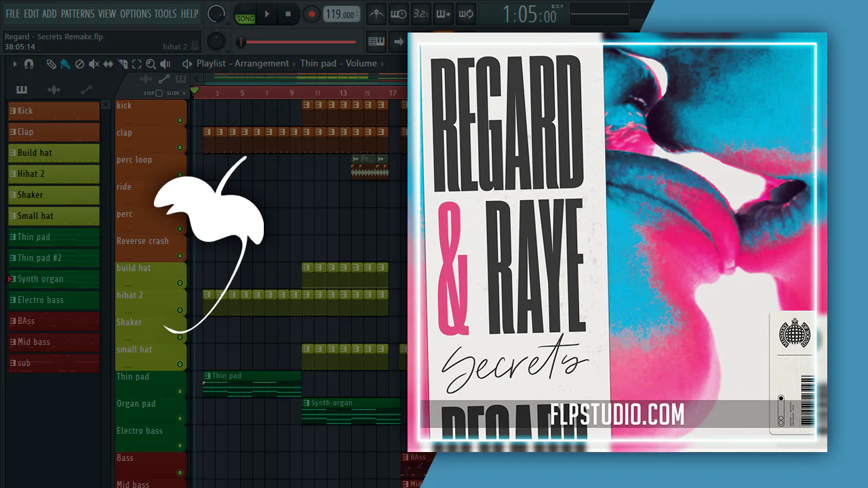Open the TOOLS menu
Image resolution: width=868 pixels, height=488 pixels.
pos(165,14)
